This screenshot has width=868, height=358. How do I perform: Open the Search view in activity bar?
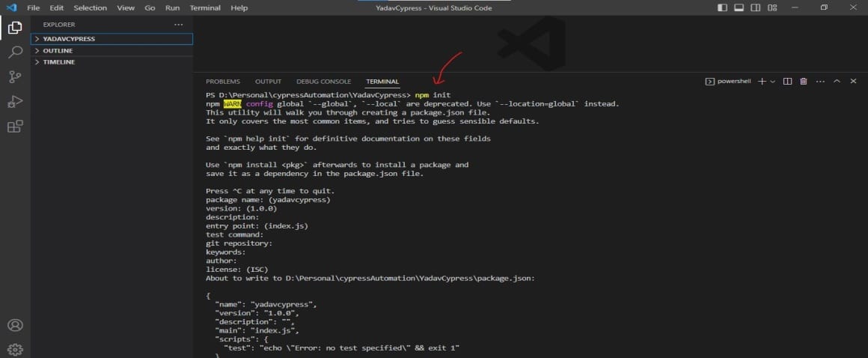tap(15, 52)
